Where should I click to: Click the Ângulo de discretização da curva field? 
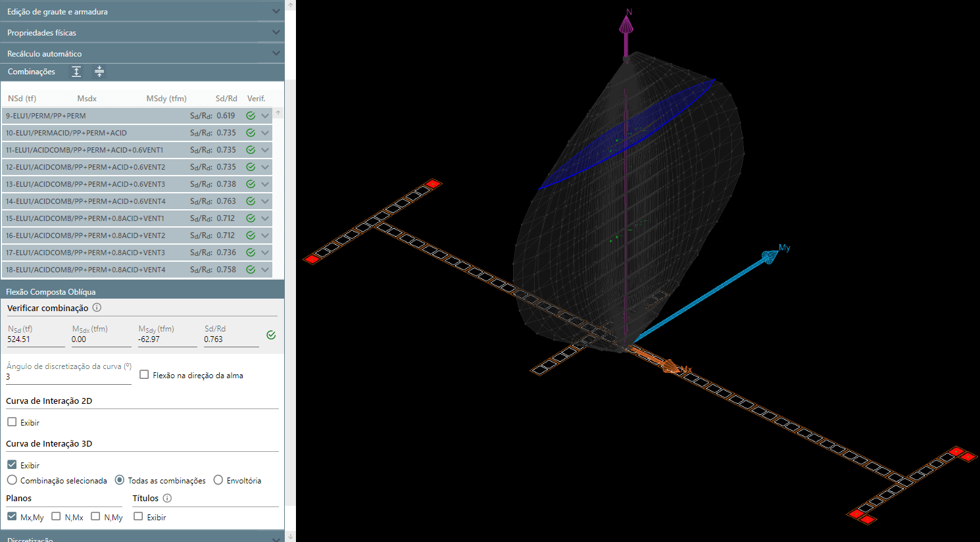[x=68, y=377]
